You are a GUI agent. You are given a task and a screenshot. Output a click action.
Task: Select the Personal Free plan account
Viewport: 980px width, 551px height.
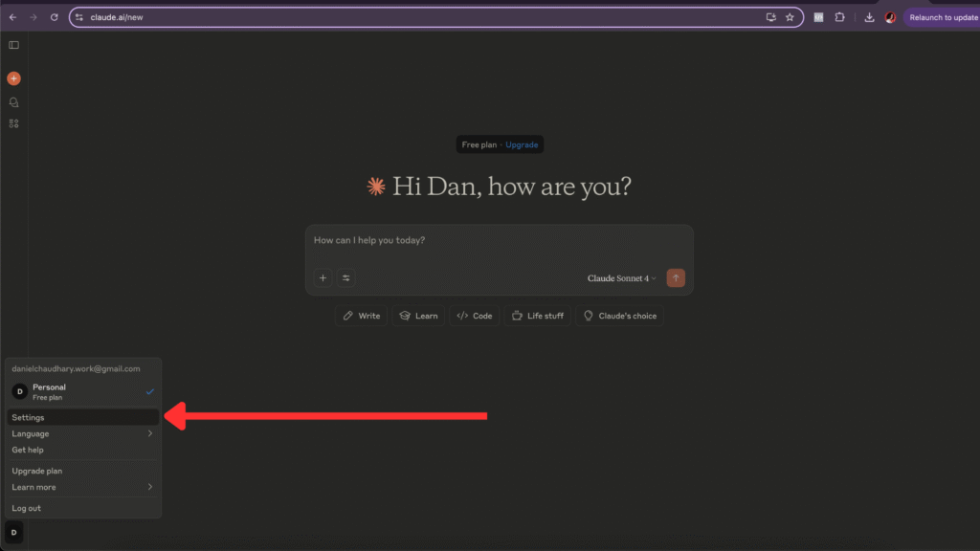coord(82,391)
